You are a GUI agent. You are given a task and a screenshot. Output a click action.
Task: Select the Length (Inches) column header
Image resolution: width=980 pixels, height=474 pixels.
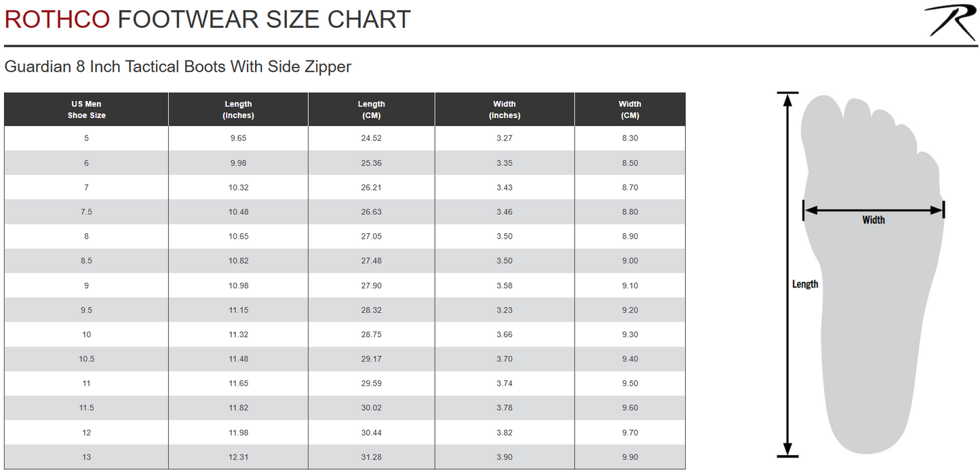(238, 110)
